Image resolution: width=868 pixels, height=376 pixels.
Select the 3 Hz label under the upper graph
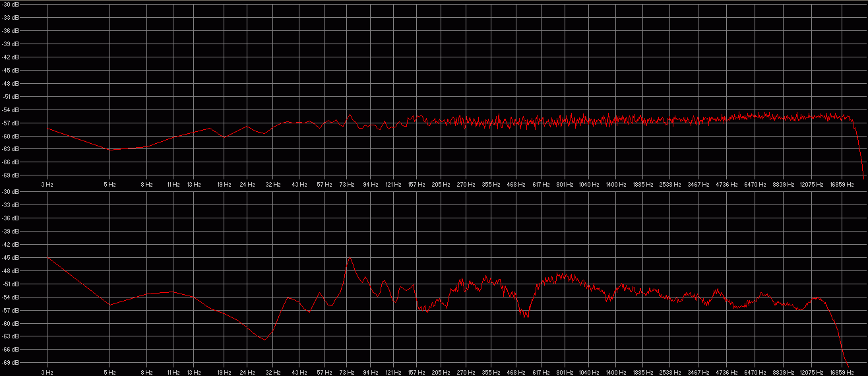click(x=47, y=185)
